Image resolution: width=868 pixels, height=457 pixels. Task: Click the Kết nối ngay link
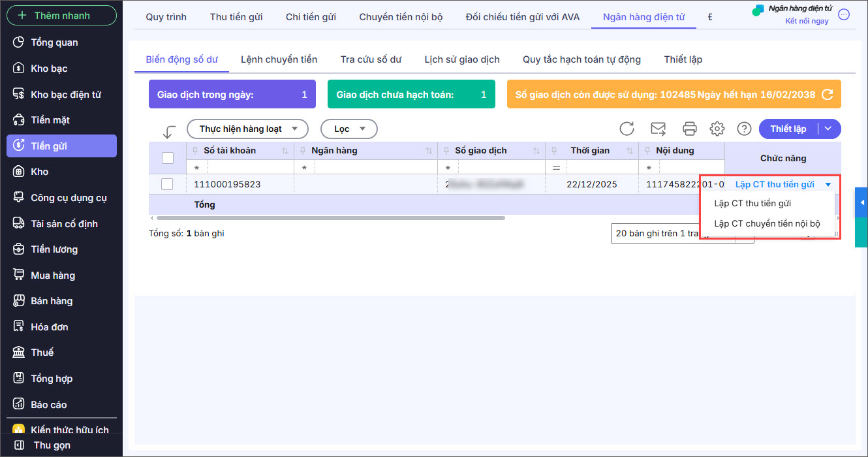coord(807,21)
